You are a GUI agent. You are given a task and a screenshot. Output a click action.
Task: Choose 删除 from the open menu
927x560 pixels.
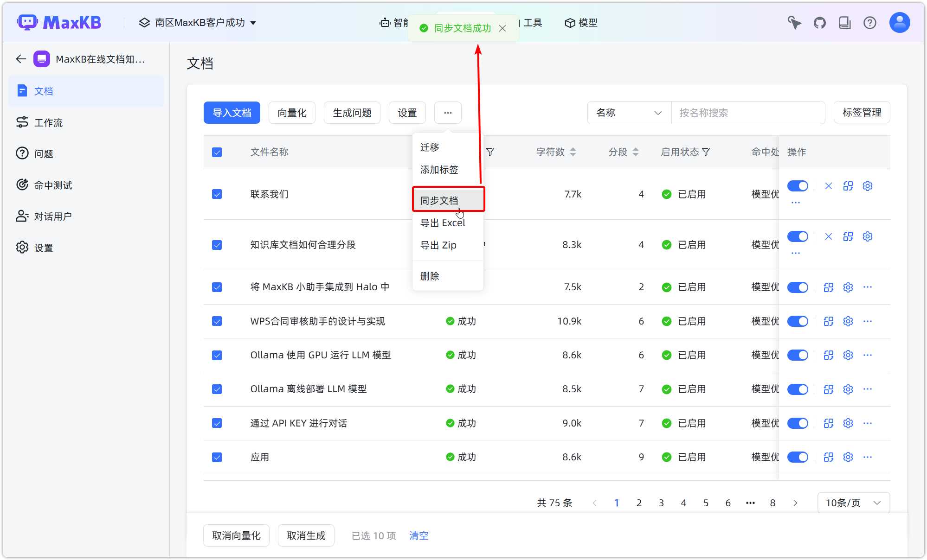coord(430,275)
